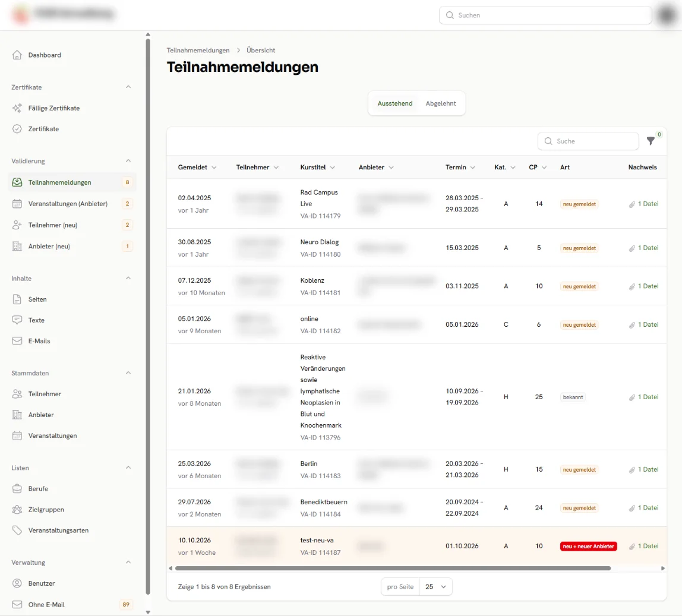
Task: Click the Ohne E-Mail envelope icon
Action: [17, 605]
